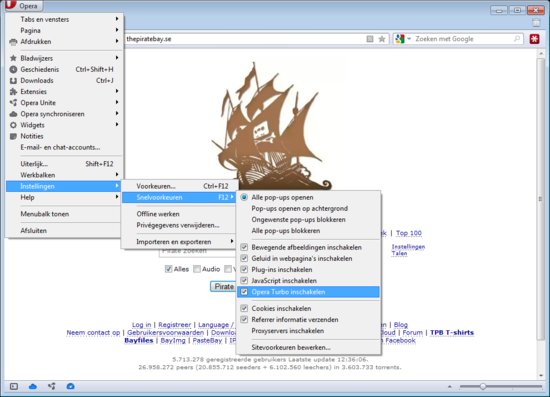Toggle panels icon in status bar
The image size is (550, 397).
click(x=14, y=386)
